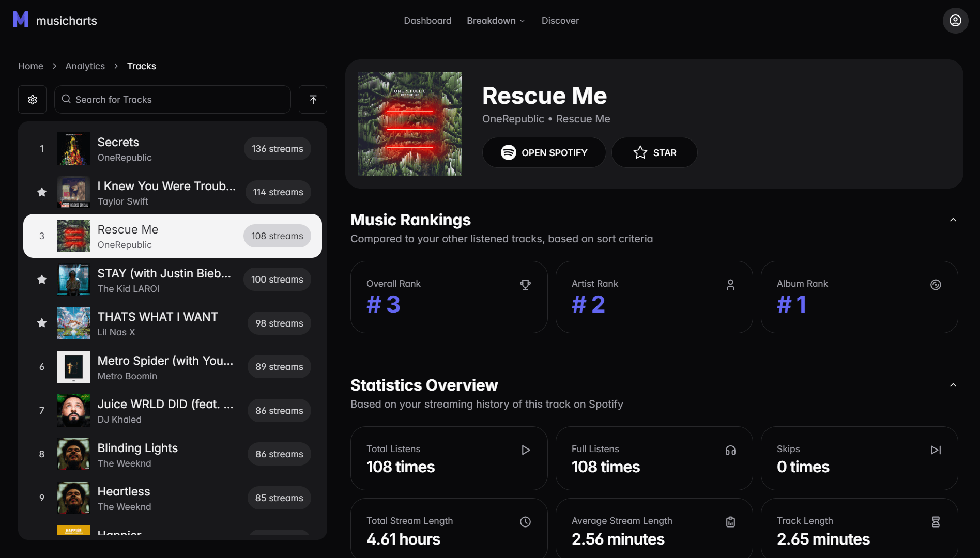This screenshot has width=980, height=558.
Task: Click the play icon in Total Listens
Action: 525,450
